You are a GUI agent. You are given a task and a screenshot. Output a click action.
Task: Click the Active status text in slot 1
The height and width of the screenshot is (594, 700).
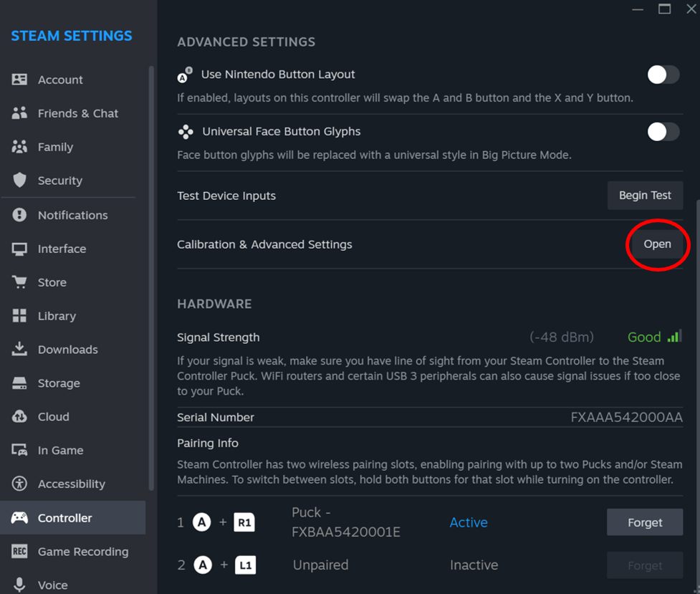coord(469,522)
